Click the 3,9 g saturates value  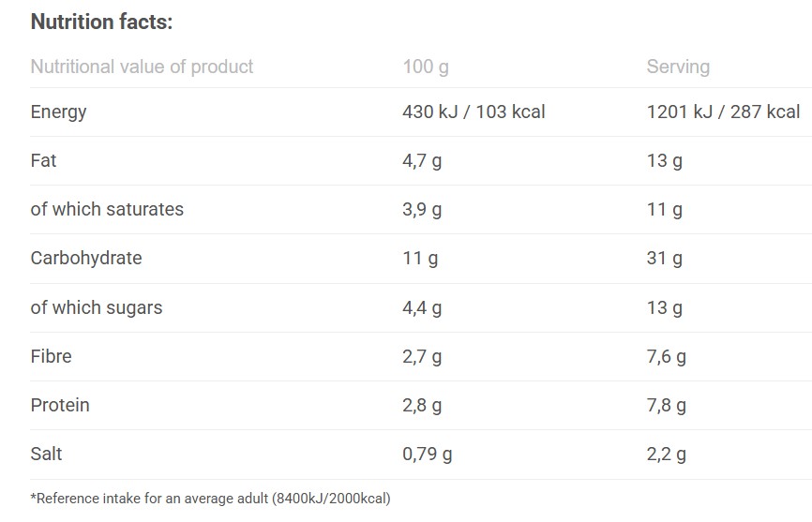point(422,209)
